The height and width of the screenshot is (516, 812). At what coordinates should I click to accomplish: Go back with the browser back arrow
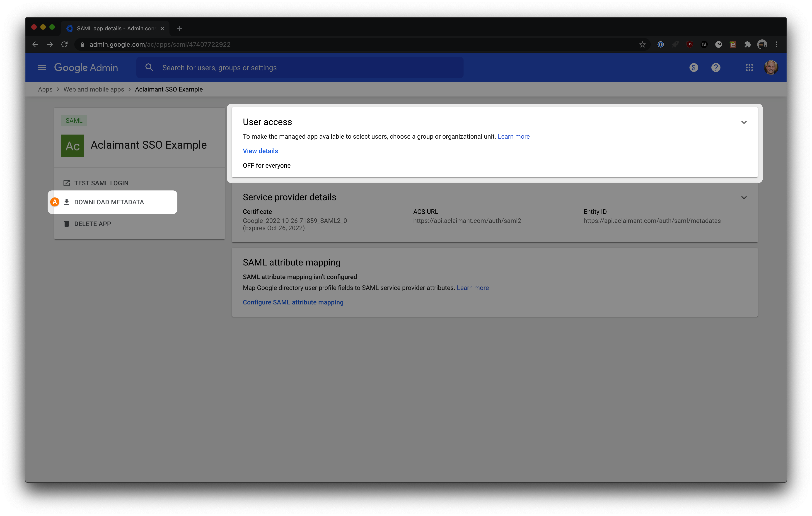35,44
